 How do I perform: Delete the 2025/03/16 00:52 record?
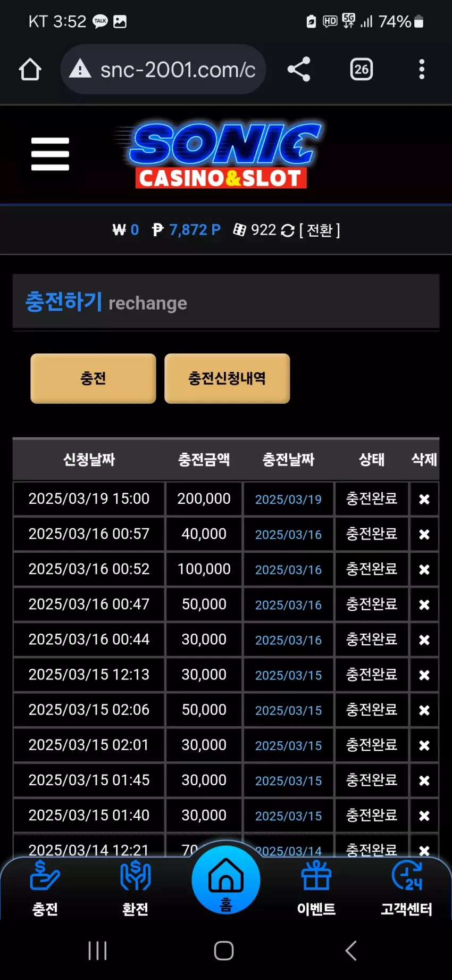pos(424,569)
